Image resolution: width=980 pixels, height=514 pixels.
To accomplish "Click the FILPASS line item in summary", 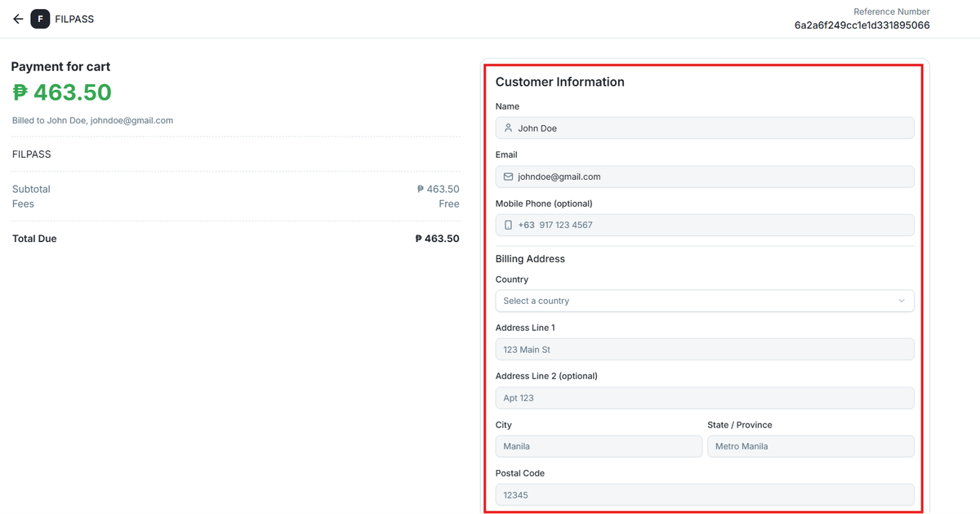I will tap(32, 154).
